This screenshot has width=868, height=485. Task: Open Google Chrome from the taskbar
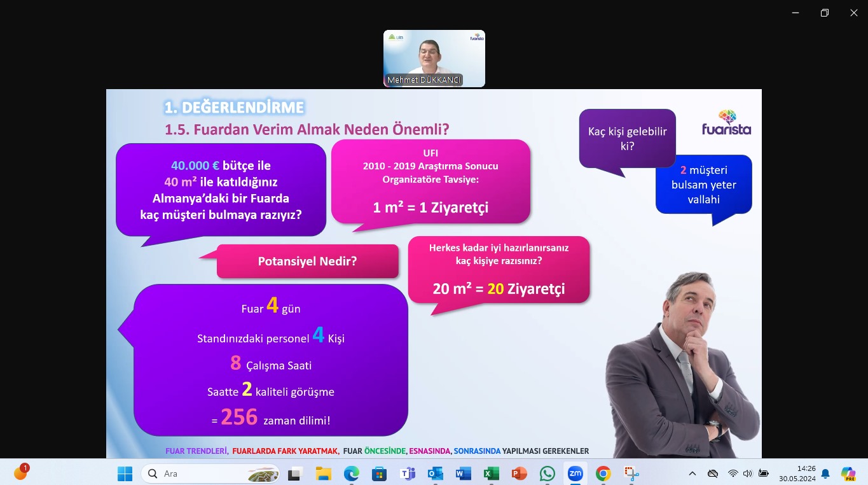[x=603, y=474]
